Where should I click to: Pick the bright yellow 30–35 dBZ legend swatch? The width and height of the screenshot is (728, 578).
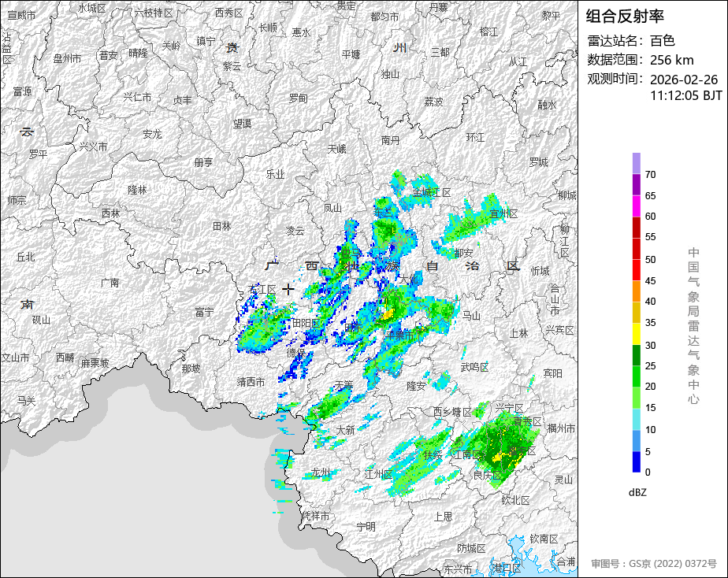tap(636, 334)
